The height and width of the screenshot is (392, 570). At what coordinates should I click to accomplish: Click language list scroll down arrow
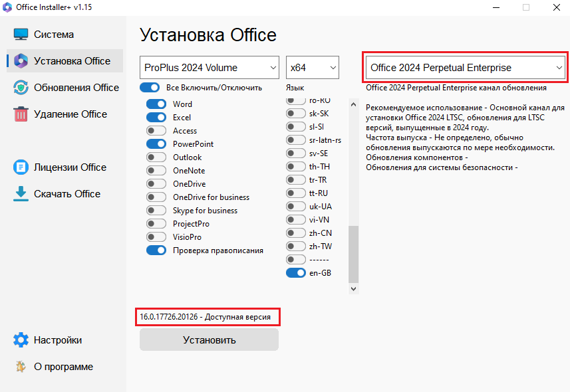353,289
